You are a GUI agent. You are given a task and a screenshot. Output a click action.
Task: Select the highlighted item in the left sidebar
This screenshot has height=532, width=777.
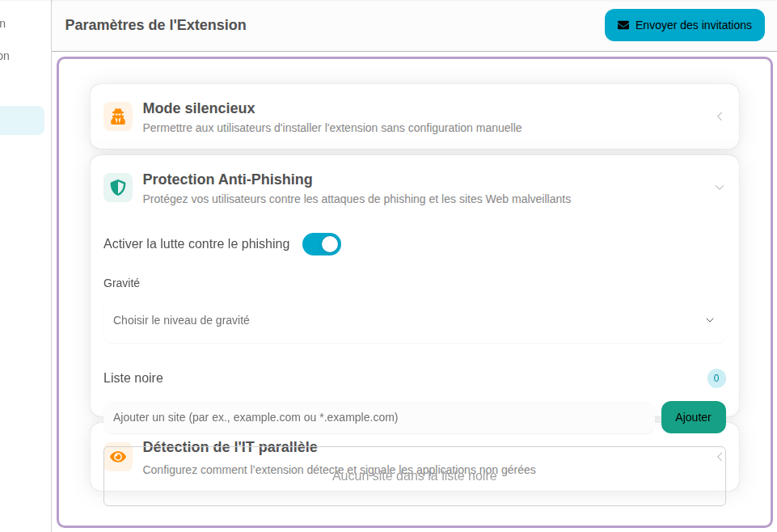click(22, 120)
